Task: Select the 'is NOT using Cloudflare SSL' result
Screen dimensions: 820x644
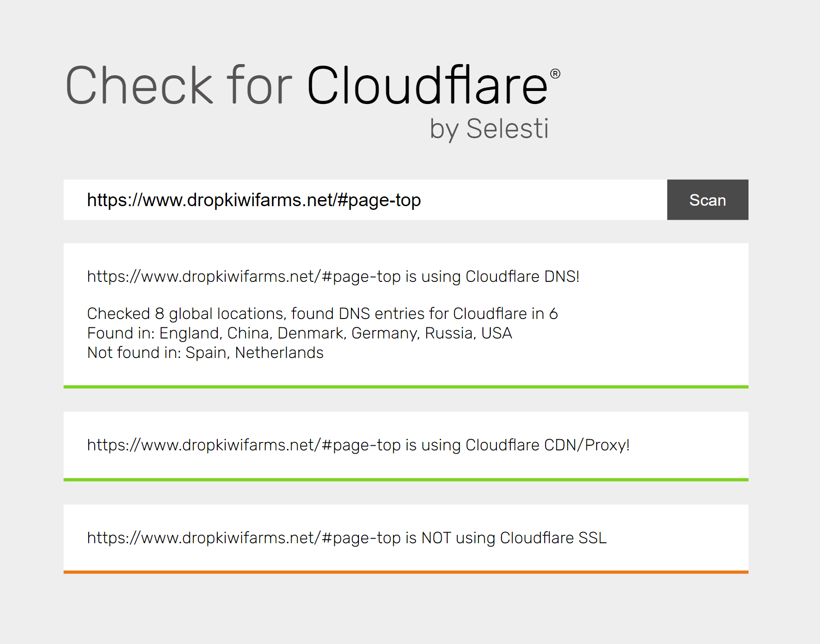Action: (x=347, y=538)
